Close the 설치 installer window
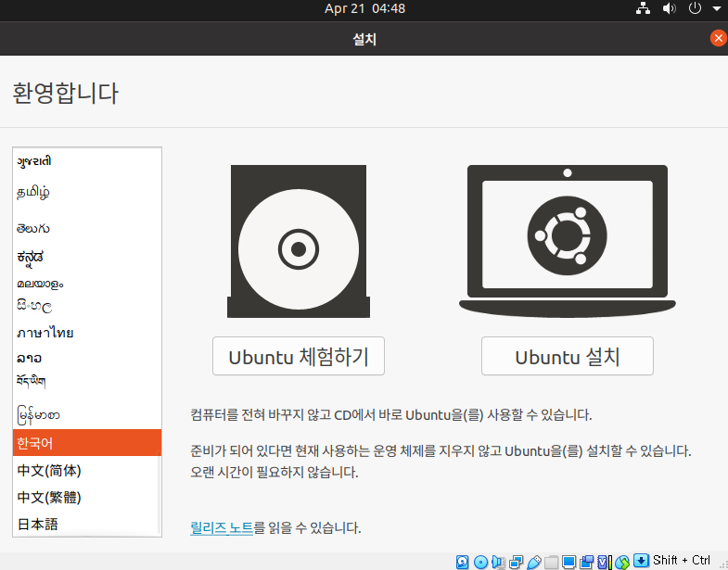The image size is (728, 570). click(718, 38)
